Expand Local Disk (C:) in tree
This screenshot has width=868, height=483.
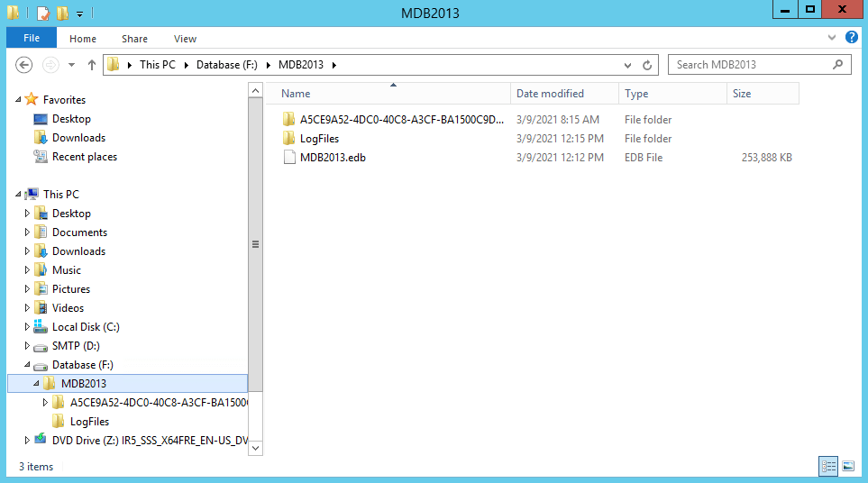27,327
